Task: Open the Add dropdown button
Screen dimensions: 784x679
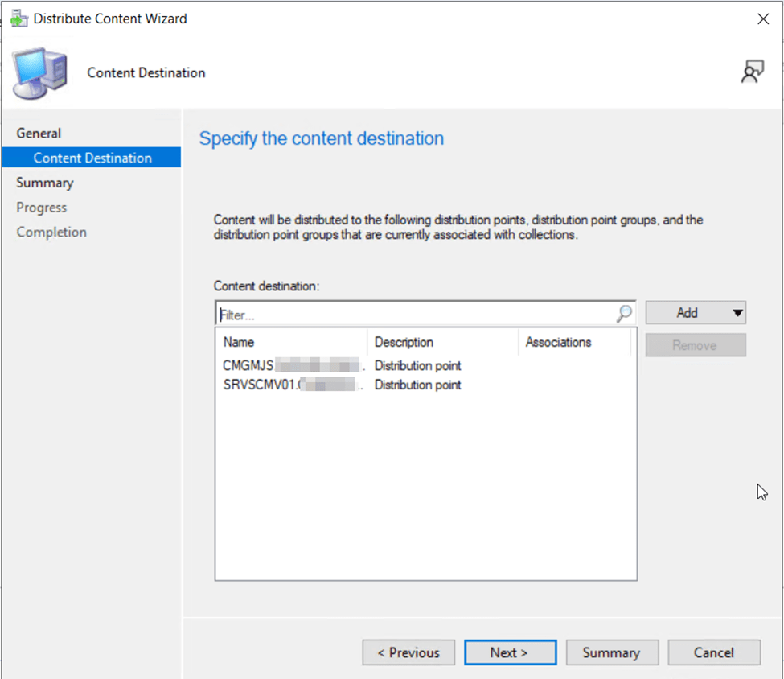Action: (695, 313)
